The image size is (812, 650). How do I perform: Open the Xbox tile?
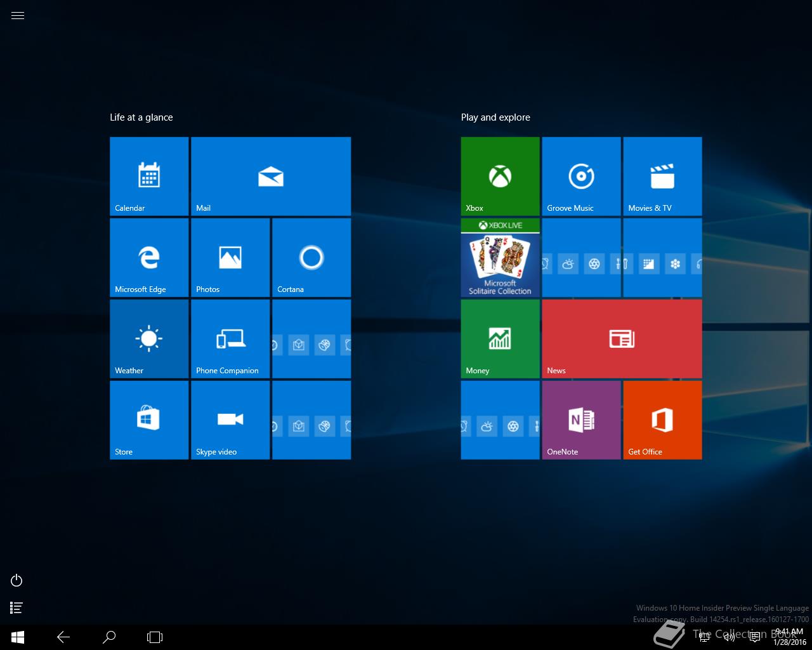click(501, 176)
